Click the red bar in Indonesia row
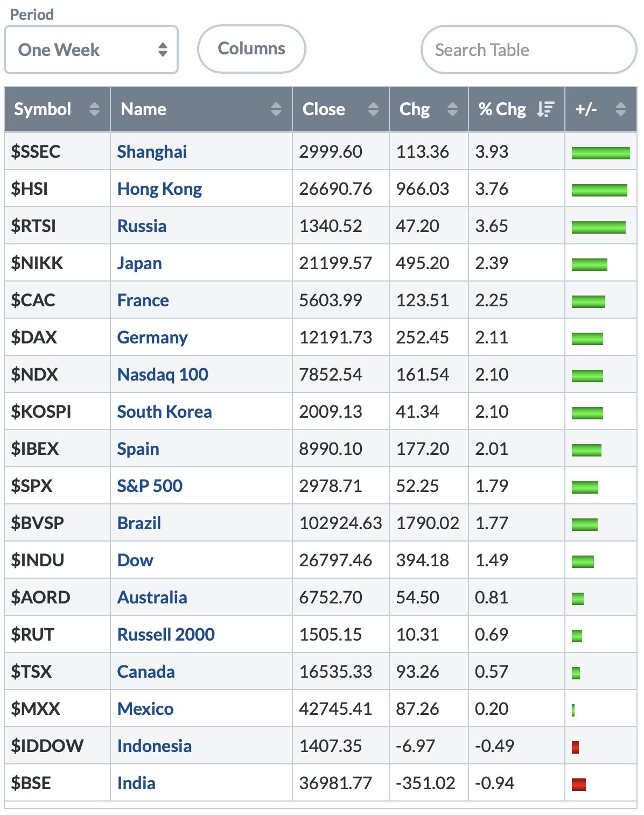Image resolution: width=644 pixels, height=815 pixels. pyautogui.click(x=575, y=747)
